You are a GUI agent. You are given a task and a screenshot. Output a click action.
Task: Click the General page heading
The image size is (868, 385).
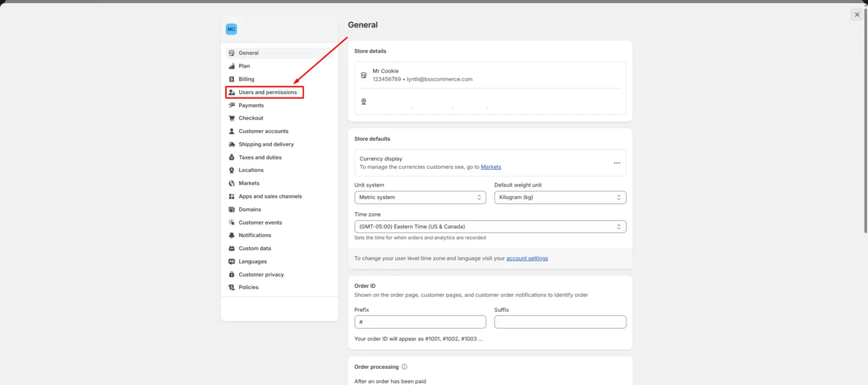coord(363,25)
